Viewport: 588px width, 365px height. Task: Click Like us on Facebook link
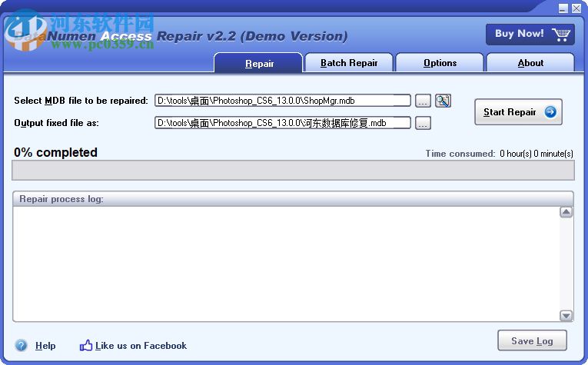point(141,346)
